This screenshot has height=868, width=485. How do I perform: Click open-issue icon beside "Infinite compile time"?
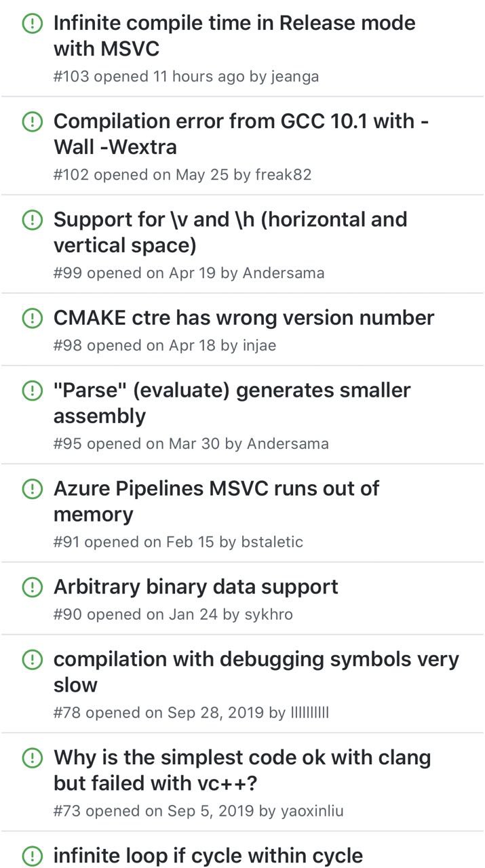pos(32,24)
